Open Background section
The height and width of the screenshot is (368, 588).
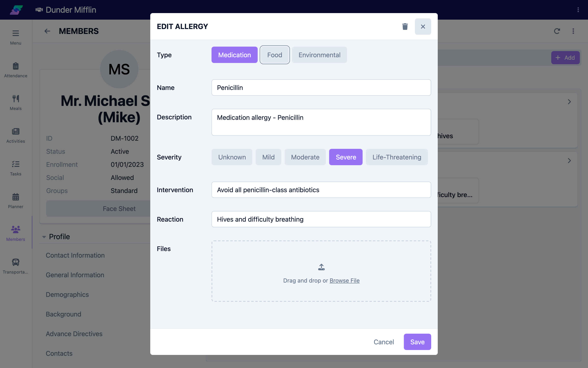click(63, 314)
